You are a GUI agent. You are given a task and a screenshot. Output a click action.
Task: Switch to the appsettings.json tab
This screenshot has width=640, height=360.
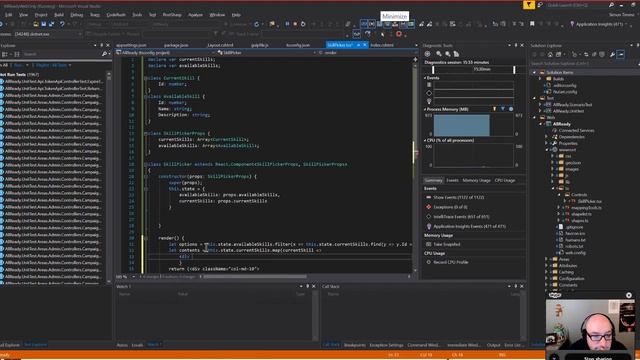pos(131,45)
